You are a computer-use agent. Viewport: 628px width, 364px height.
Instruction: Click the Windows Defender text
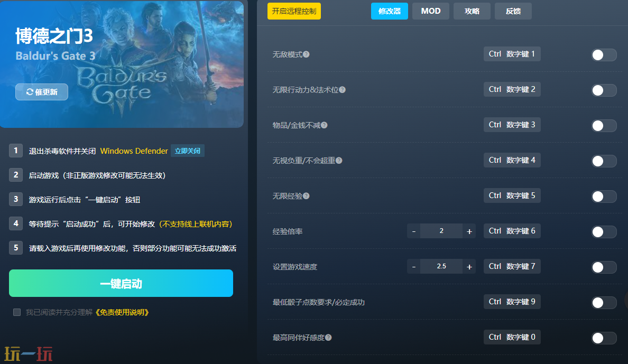(134, 151)
